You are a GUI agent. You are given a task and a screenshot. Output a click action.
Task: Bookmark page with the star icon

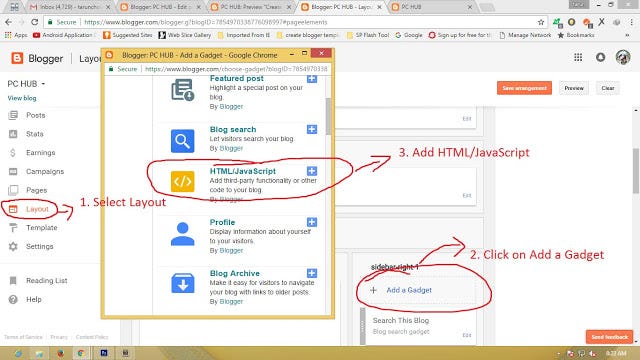[x=541, y=22]
